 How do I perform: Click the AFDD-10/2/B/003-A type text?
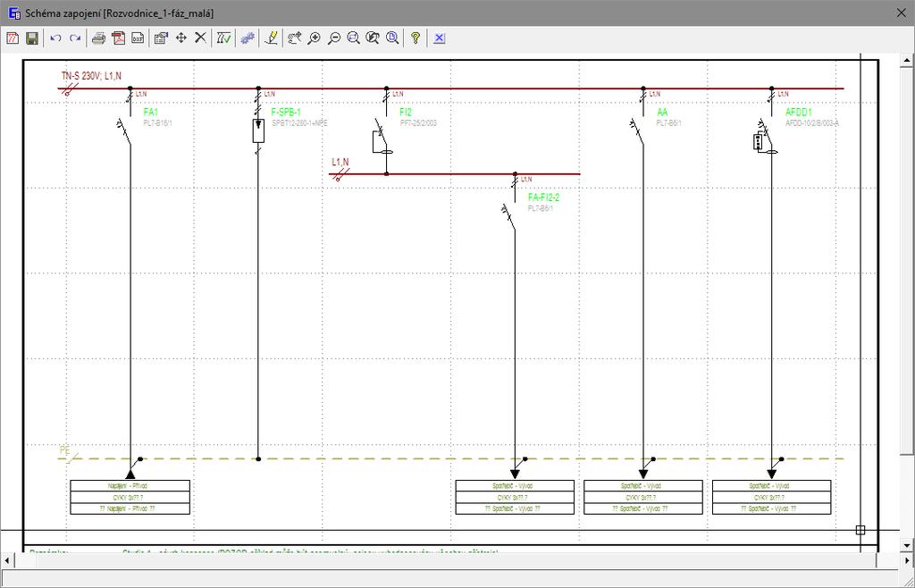(812, 123)
